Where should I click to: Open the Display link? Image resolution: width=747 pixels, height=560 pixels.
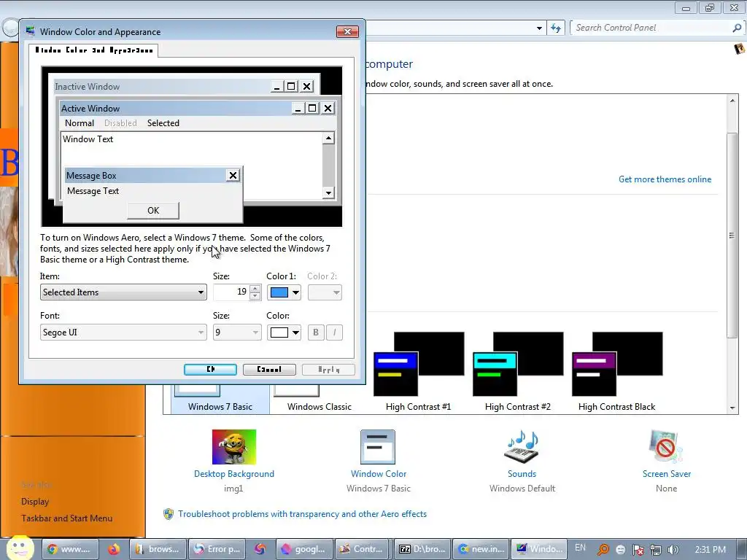(x=35, y=502)
